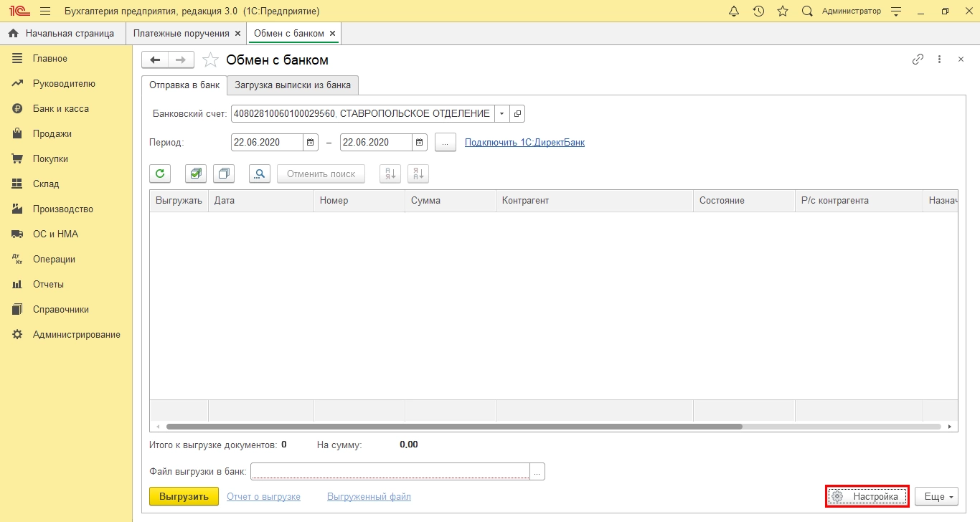Uncheck all documents icon
This screenshot has width=980, height=522.
[x=224, y=174]
